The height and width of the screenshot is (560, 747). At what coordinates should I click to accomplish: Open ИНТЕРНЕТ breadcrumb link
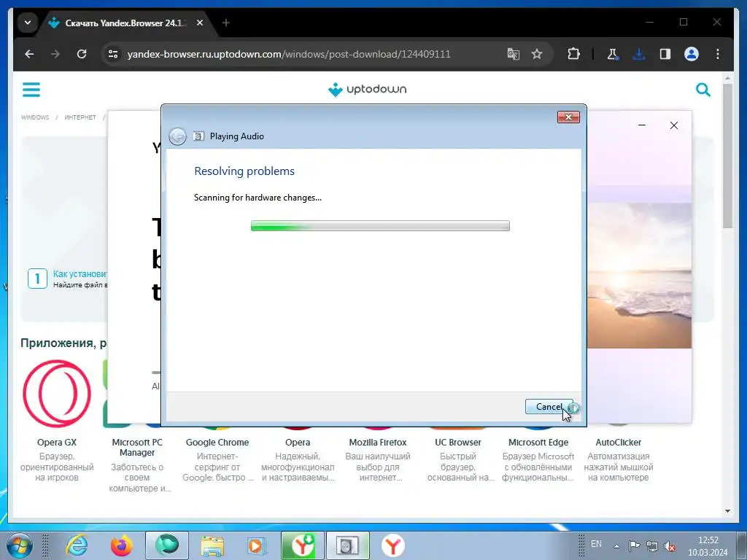(x=80, y=117)
